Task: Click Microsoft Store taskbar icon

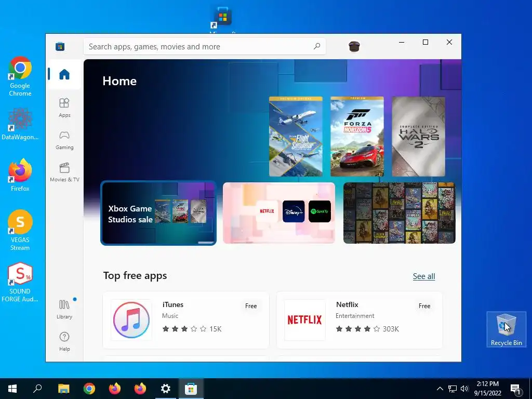Action: point(191,389)
